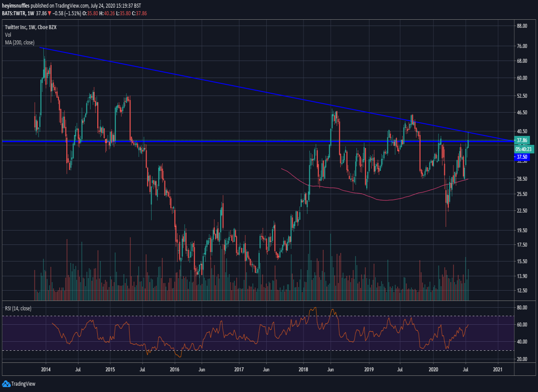
Task: Click the 46.50 price axis label
Action: 522,112
